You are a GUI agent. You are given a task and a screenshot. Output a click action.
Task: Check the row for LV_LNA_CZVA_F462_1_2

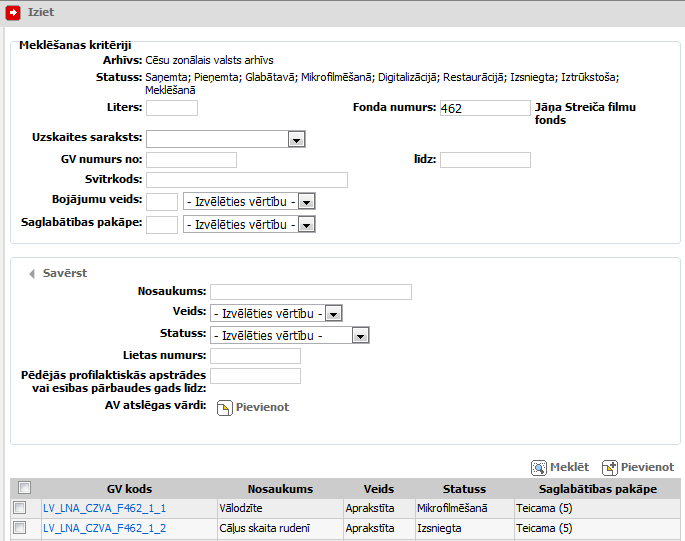(19, 528)
